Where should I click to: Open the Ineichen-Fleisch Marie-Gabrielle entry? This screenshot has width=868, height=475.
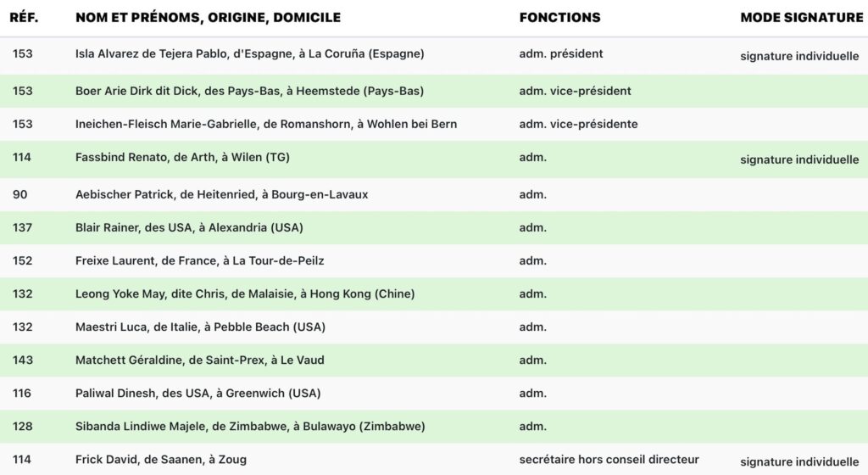point(265,124)
